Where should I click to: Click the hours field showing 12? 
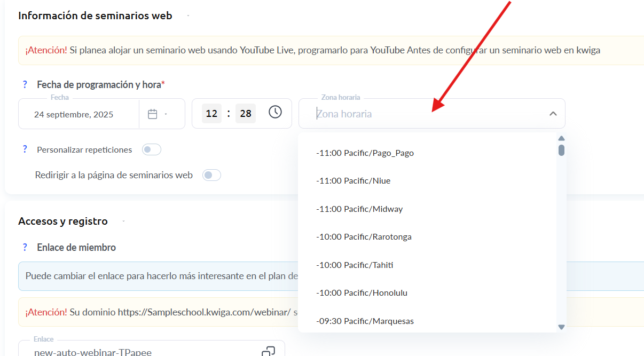click(211, 114)
